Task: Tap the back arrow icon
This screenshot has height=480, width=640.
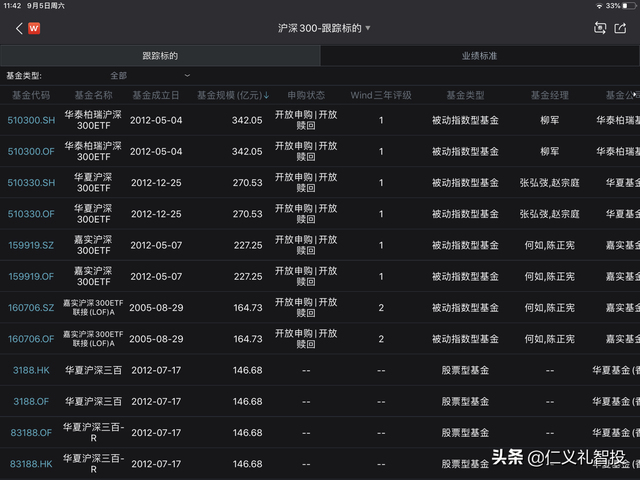Action: [19, 28]
